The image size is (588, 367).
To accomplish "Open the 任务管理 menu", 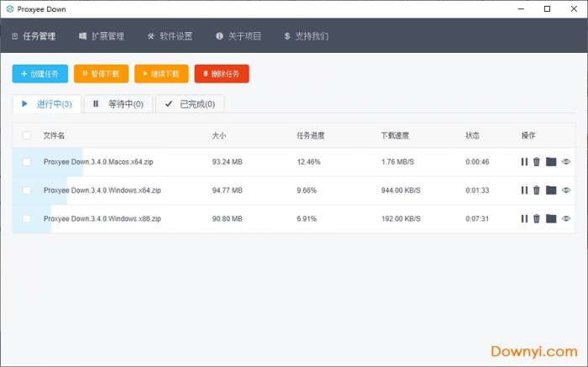I will point(34,36).
